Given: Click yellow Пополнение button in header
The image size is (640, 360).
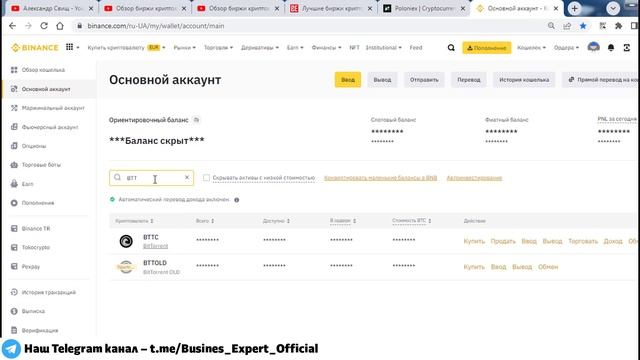Looking at the screenshot, I should coord(487,48).
